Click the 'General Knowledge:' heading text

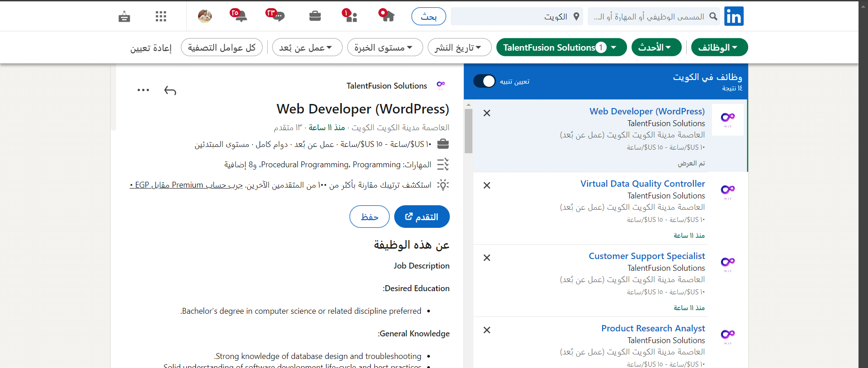coord(414,334)
